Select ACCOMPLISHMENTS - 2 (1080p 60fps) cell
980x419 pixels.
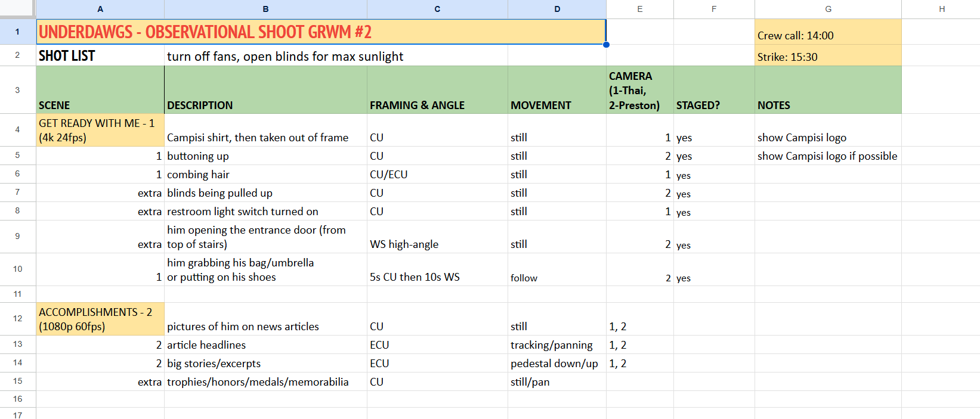(x=100, y=319)
